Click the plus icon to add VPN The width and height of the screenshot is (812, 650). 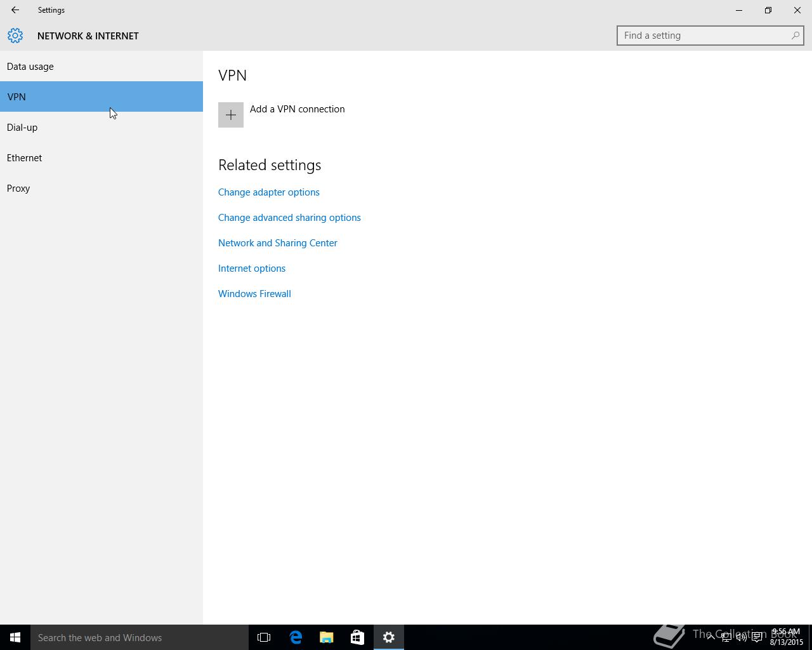231,115
